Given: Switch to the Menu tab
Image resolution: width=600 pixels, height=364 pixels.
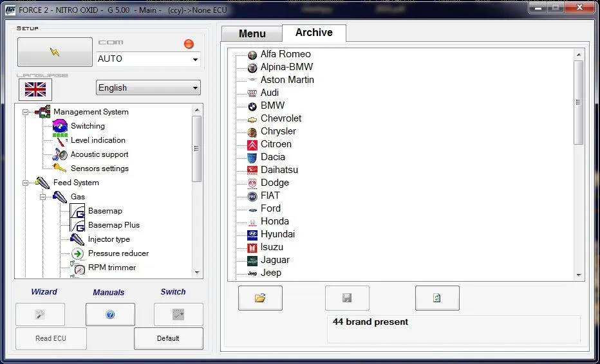Looking at the screenshot, I should 252,33.
